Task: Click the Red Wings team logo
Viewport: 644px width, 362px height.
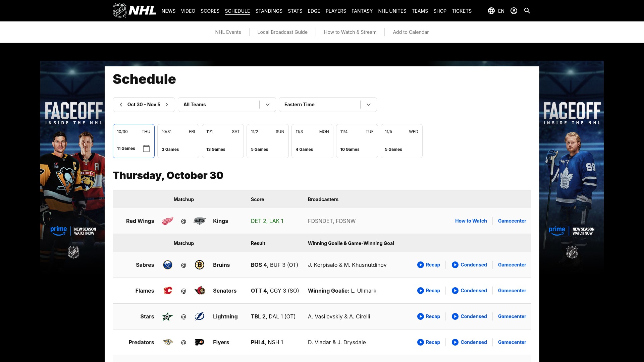Action: [168, 221]
